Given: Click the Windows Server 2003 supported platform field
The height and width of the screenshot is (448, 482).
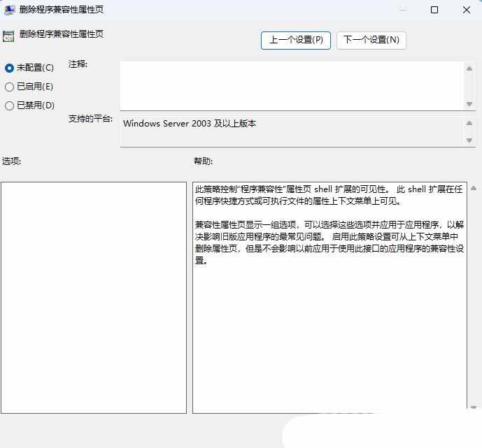Looking at the screenshot, I should pos(291,131).
